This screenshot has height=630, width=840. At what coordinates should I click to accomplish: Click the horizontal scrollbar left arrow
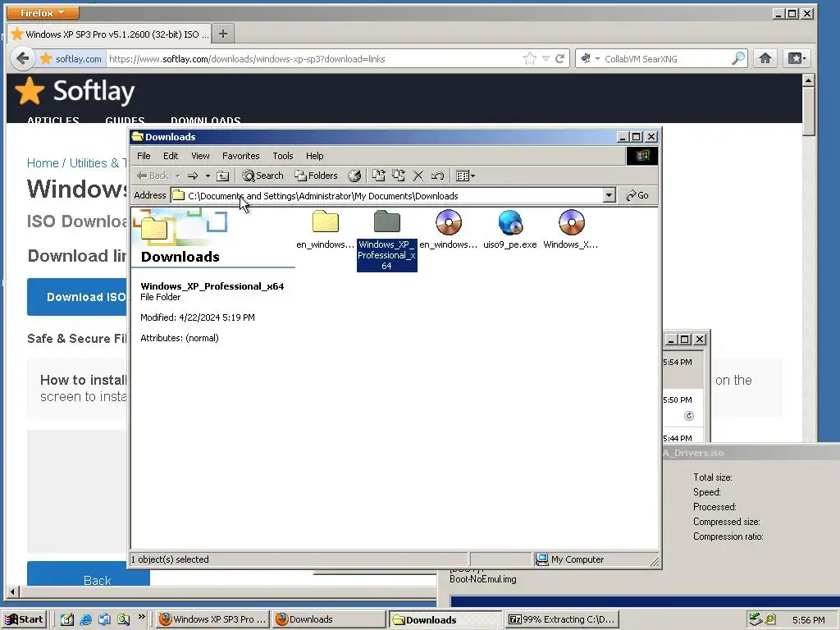pyautogui.click(x=12, y=592)
